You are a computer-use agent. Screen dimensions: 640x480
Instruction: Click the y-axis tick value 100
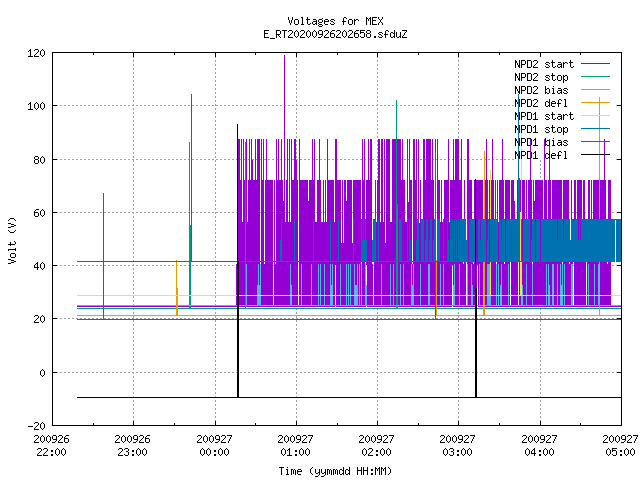point(36,106)
